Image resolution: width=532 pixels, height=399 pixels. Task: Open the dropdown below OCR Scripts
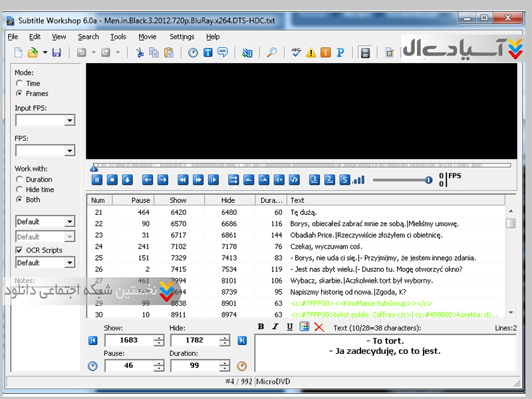[69, 263]
